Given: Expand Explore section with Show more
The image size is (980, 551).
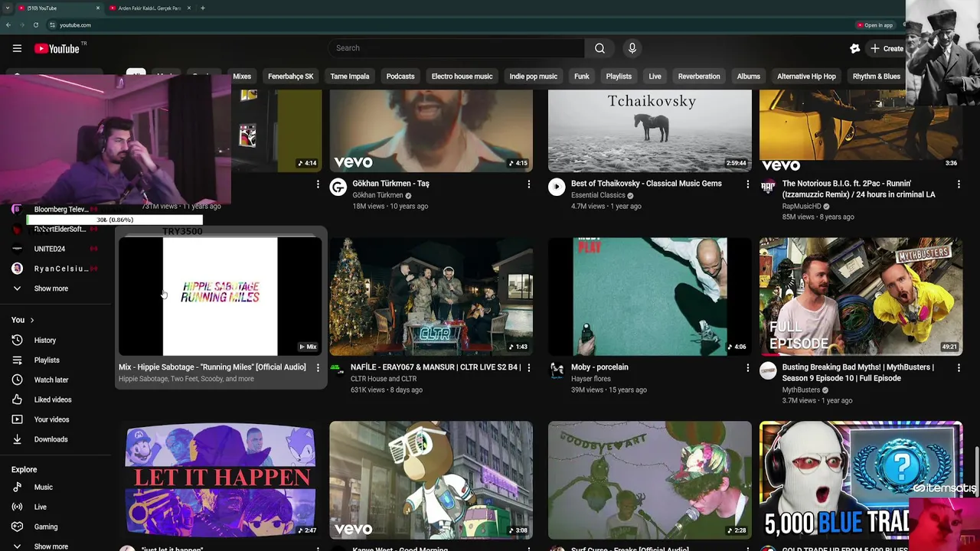Looking at the screenshot, I should click(x=51, y=546).
